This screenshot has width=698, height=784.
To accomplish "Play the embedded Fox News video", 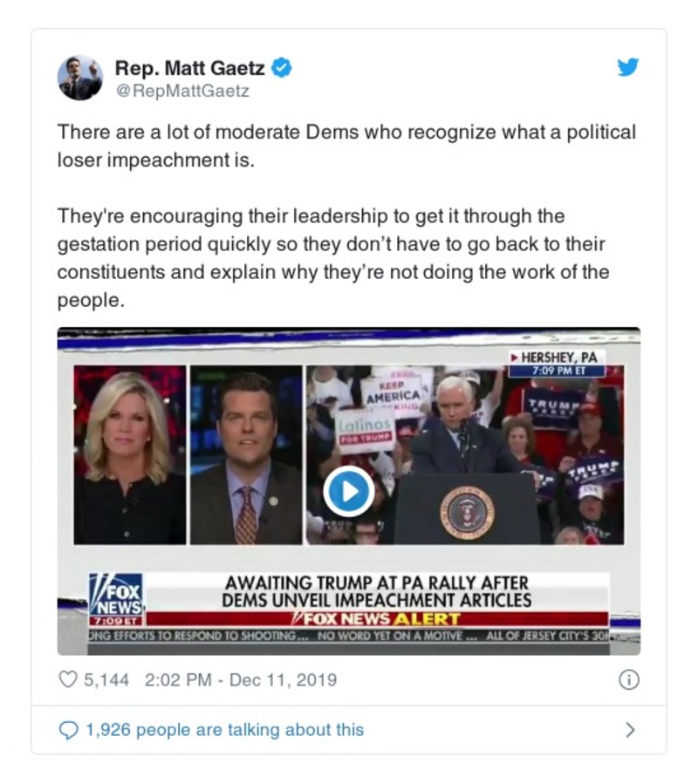I will pyautogui.click(x=349, y=492).
